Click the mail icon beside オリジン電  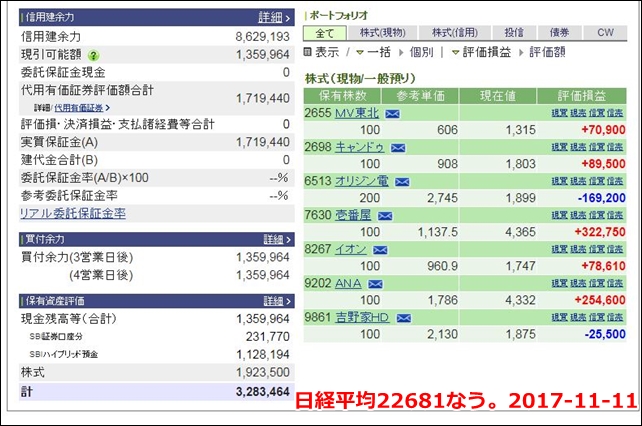[402, 182]
